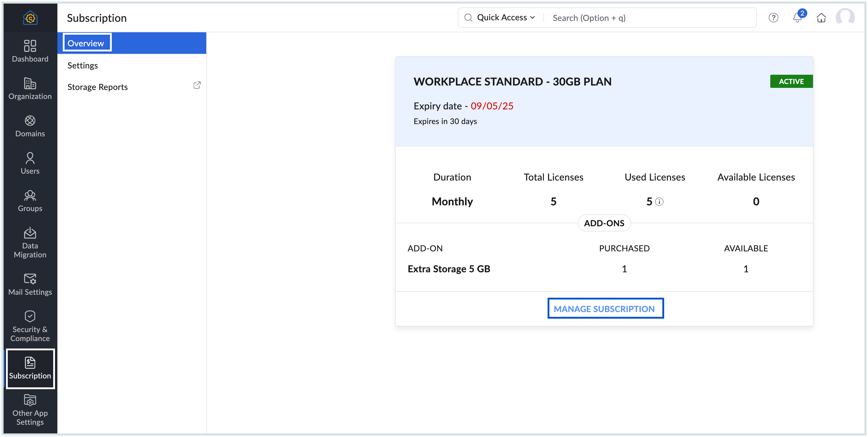Open Security & Compliance settings
868x437 pixels.
[30, 326]
